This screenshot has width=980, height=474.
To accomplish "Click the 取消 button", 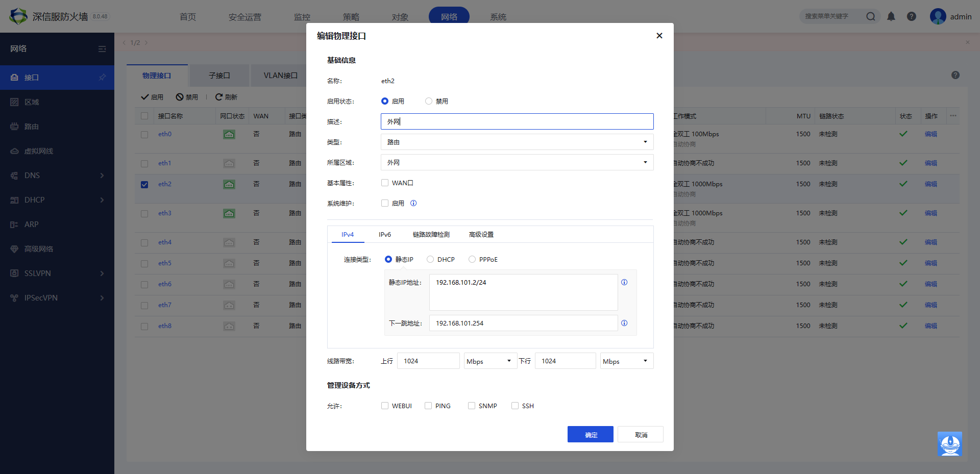I will click(641, 434).
